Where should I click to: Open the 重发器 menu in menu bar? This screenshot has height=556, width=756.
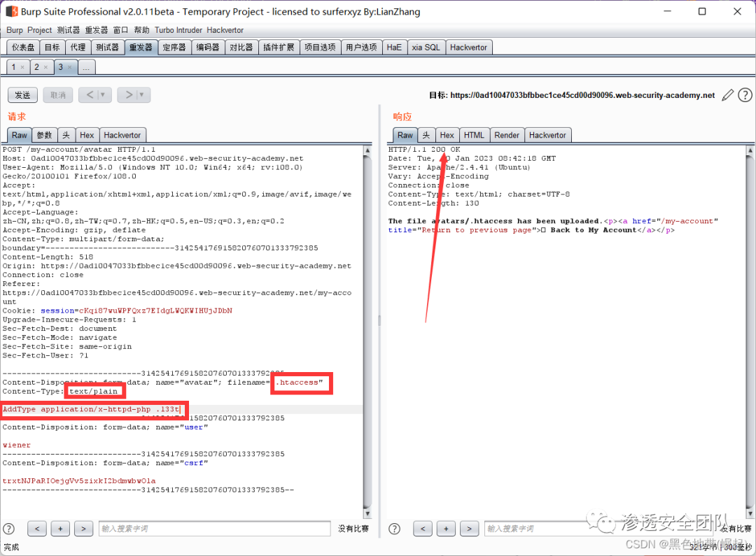(x=97, y=30)
